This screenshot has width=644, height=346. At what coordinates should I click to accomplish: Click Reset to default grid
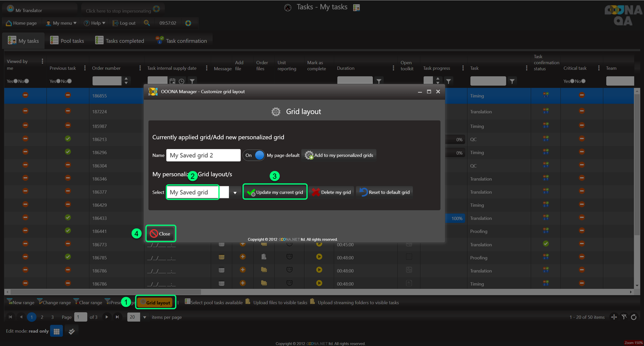(x=384, y=192)
